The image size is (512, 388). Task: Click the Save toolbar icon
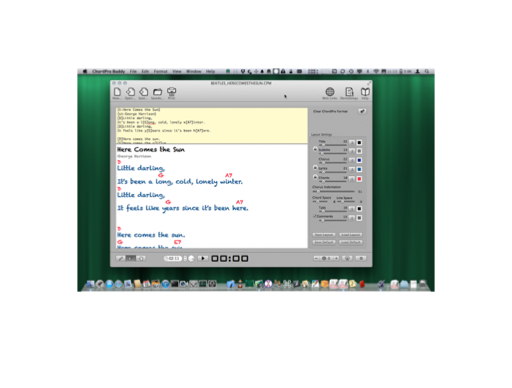144,92
